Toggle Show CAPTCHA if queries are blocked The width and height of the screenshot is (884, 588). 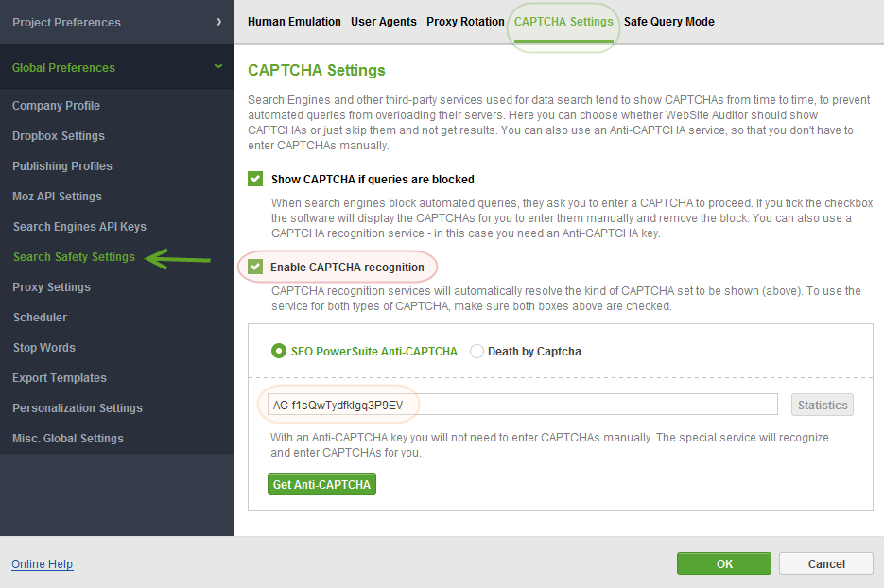pos(255,180)
